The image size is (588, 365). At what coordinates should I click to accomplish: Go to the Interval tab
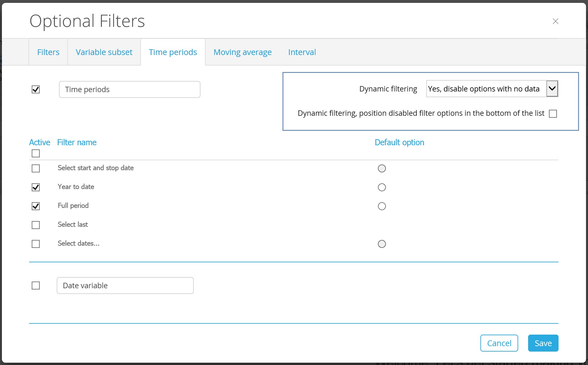coord(302,52)
